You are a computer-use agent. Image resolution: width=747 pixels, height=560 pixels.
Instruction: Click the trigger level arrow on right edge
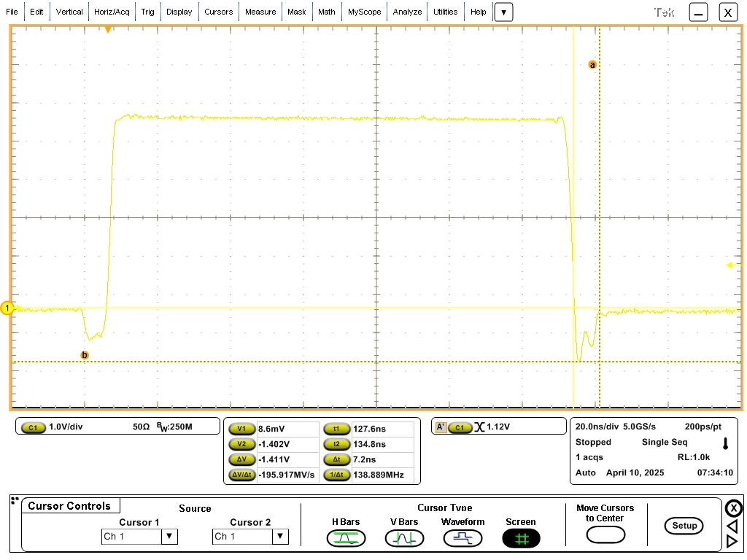[734, 265]
